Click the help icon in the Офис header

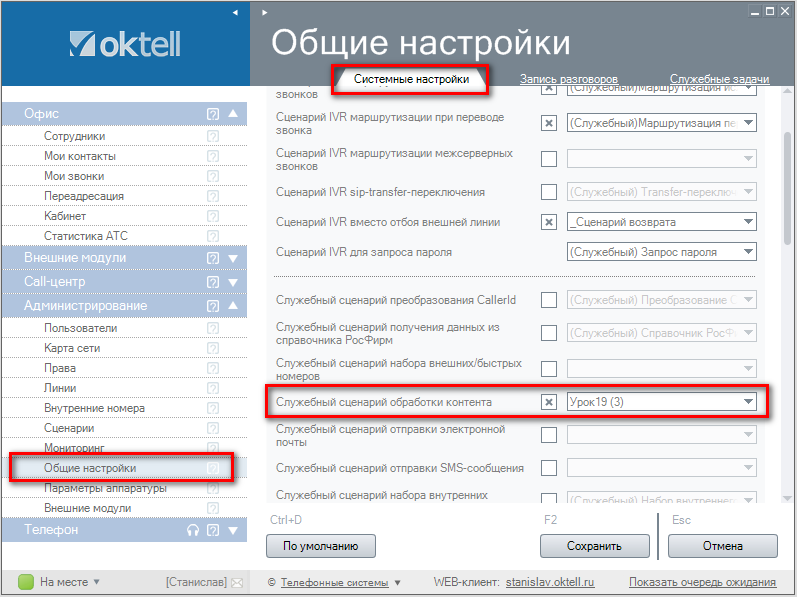(212, 114)
